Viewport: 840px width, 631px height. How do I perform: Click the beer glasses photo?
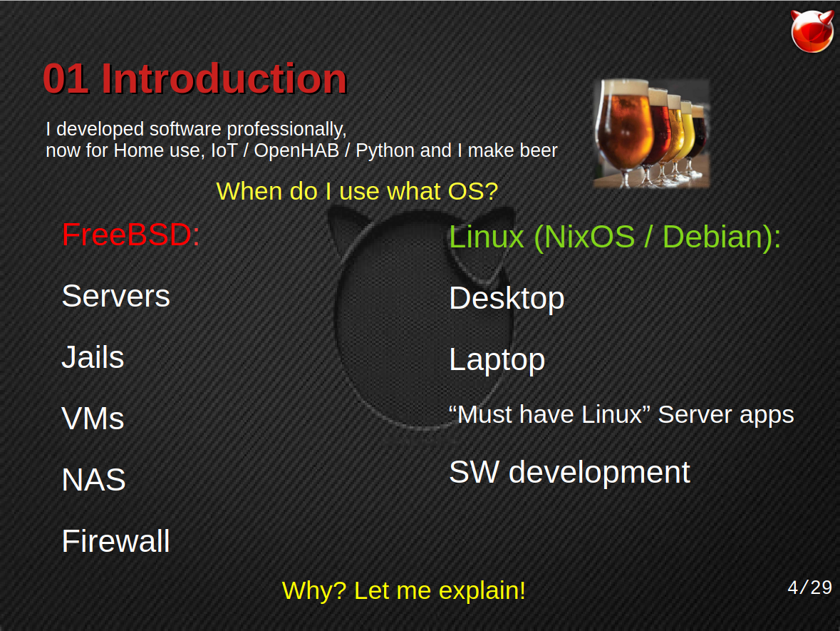pos(651,133)
